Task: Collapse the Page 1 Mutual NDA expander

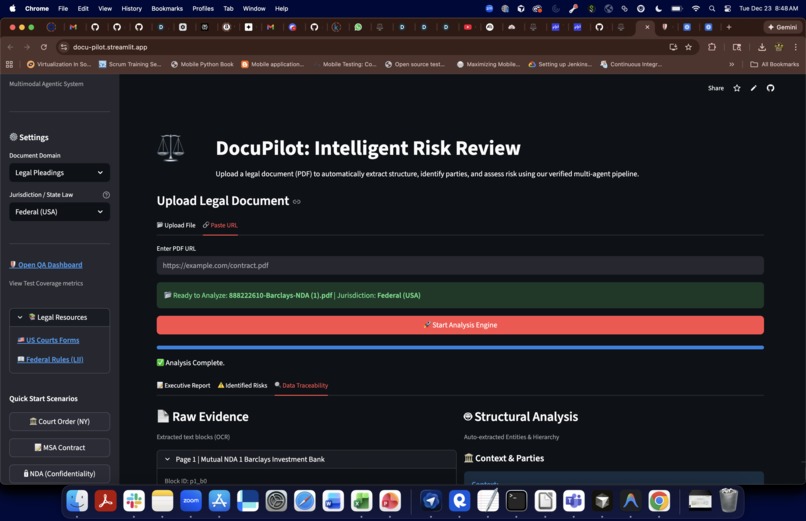Action: click(x=306, y=459)
